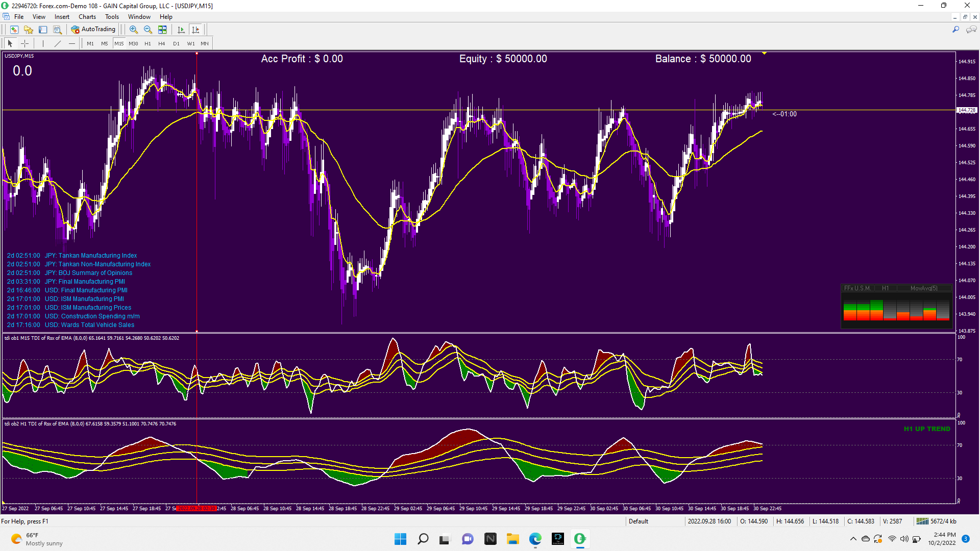Zoom in on the chart
Viewport: 980px width, 551px height.
coord(133,30)
